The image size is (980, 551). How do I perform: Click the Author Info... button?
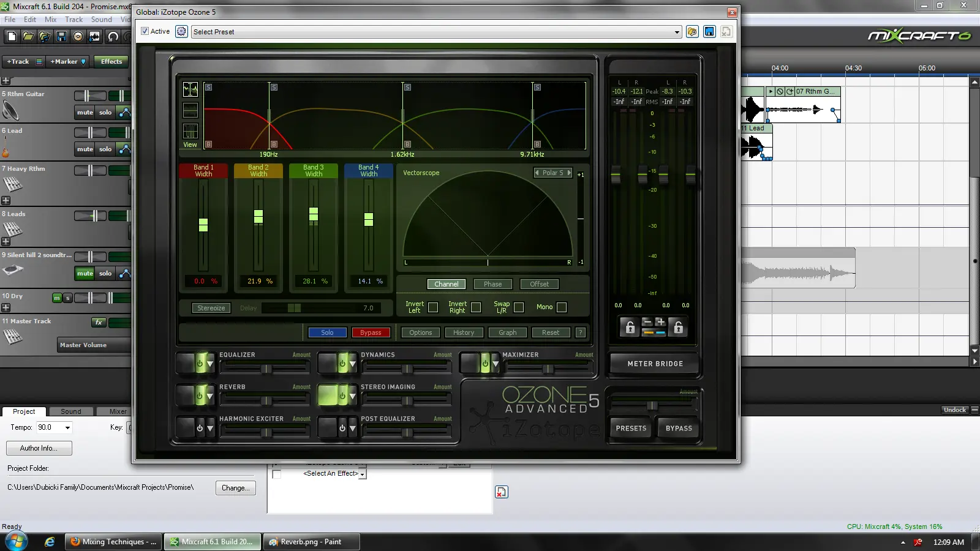pos(39,448)
